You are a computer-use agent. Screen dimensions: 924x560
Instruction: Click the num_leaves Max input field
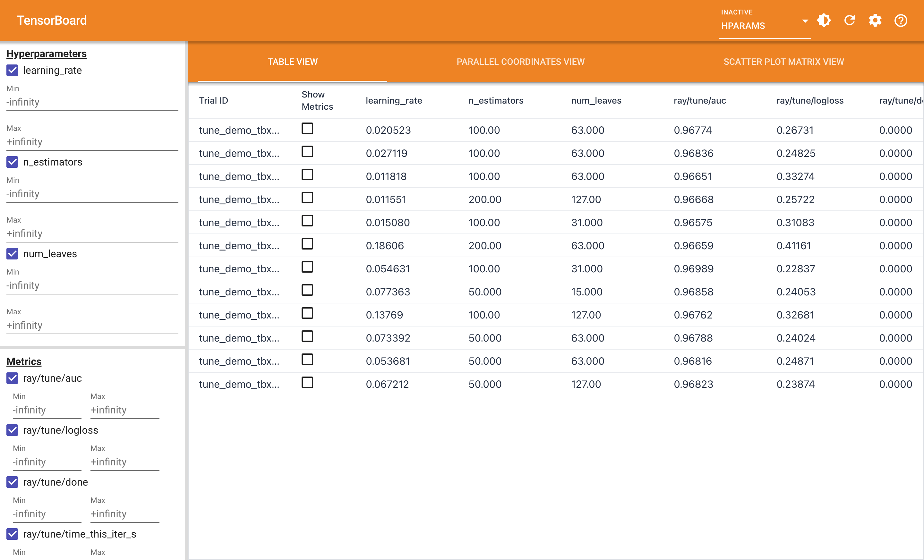[x=92, y=325]
